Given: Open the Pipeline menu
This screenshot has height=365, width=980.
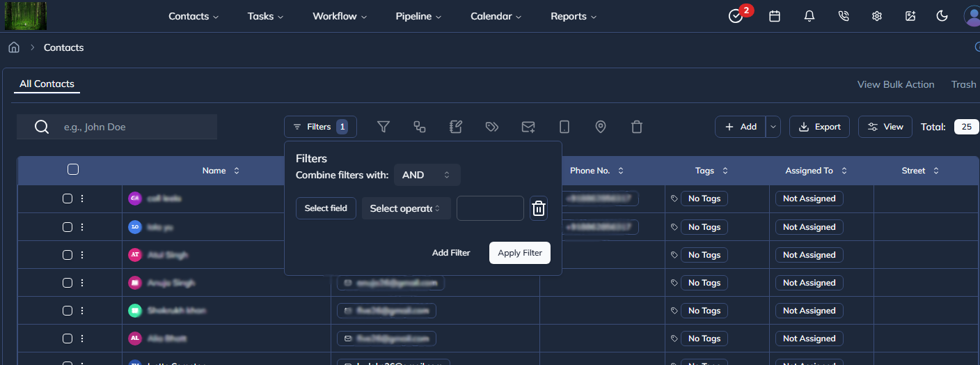Looking at the screenshot, I should (x=419, y=16).
